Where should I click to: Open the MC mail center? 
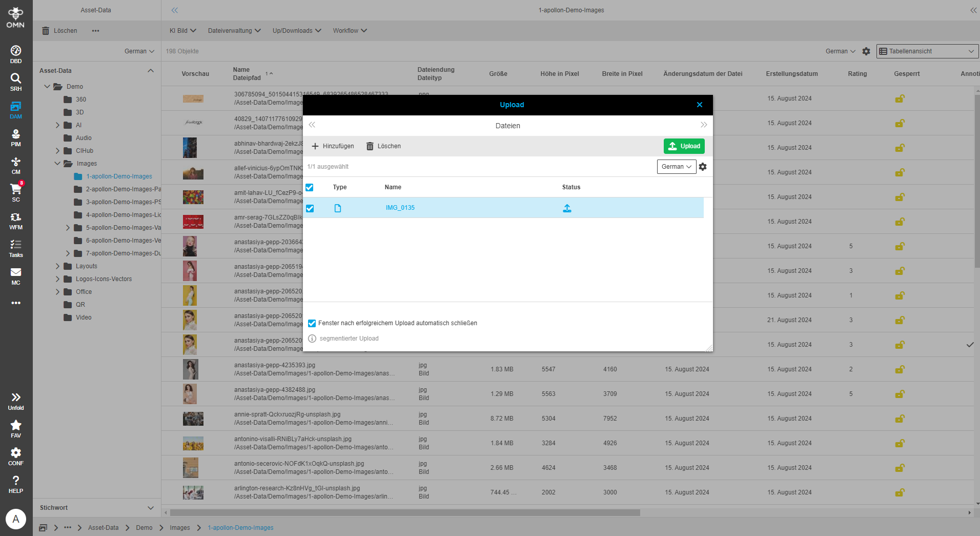click(x=16, y=276)
